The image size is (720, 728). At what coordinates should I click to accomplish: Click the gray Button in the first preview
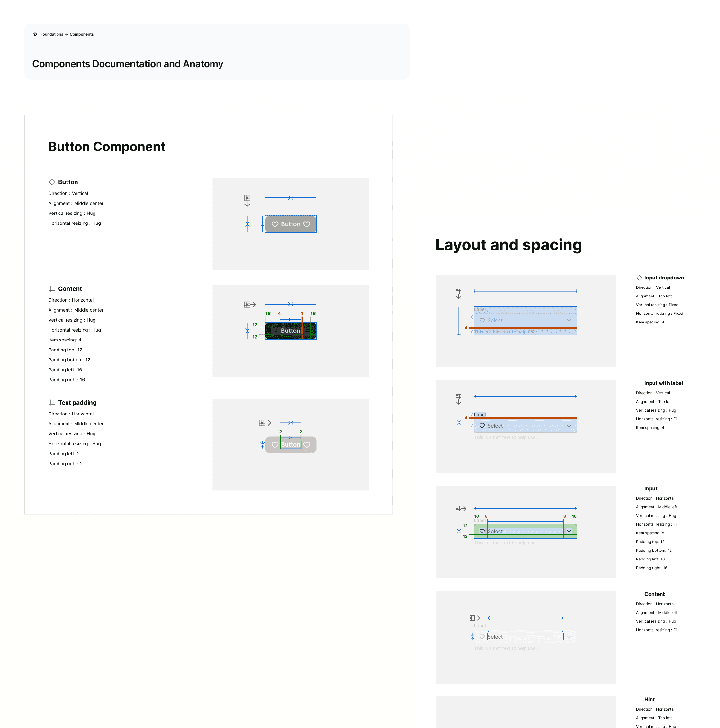290,224
